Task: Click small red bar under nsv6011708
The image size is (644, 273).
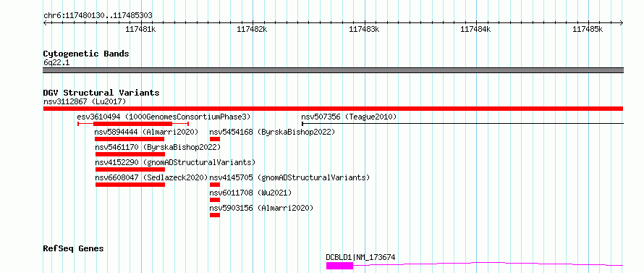Action: click(215, 200)
